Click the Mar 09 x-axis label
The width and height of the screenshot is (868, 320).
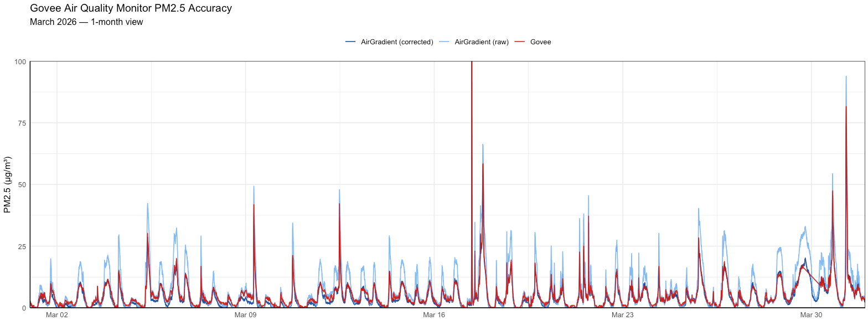(x=245, y=315)
